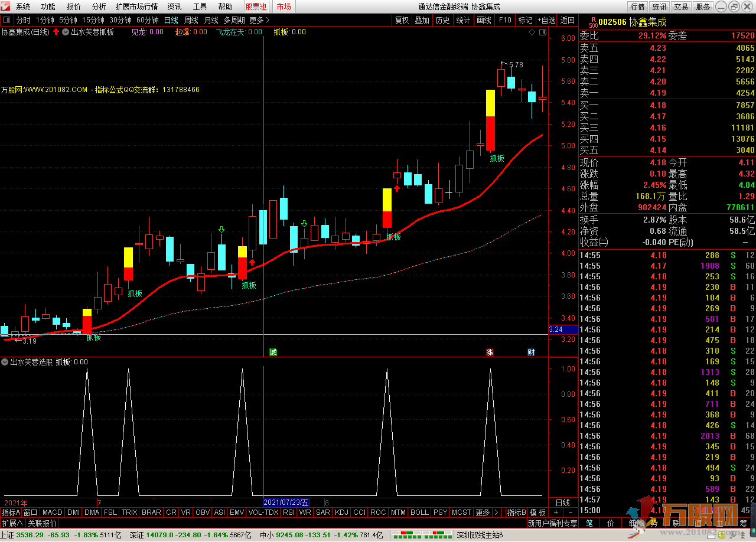The width and height of the screenshot is (756, 542).
Task: Expand the 出水芙蓉抓板 indicator dropdown arrow
Action: coord(65,32)
